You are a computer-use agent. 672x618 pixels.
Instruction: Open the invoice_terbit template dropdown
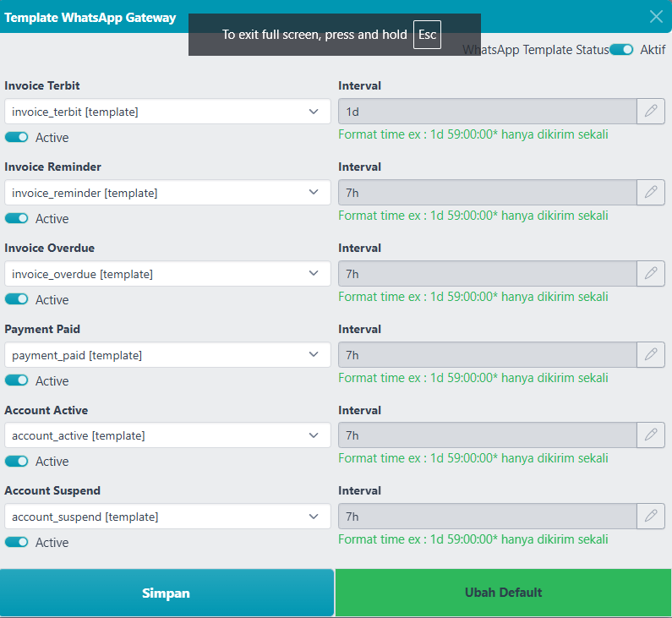pyautogui.click(x=167, y=112)
